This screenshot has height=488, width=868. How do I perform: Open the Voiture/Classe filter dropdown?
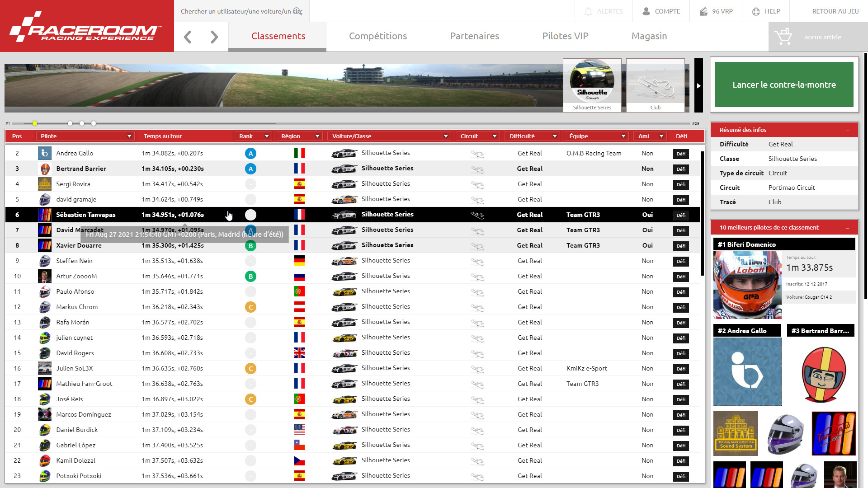[446, 136]
